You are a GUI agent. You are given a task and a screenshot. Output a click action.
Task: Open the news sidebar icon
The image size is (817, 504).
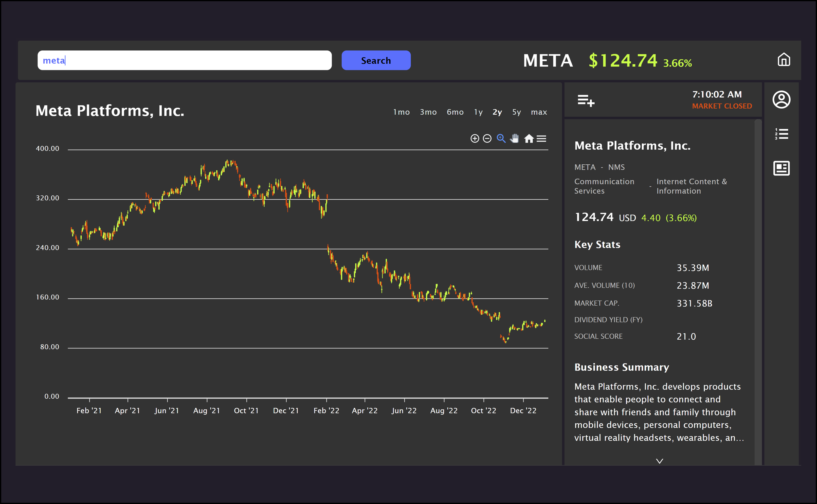[781, 168]
